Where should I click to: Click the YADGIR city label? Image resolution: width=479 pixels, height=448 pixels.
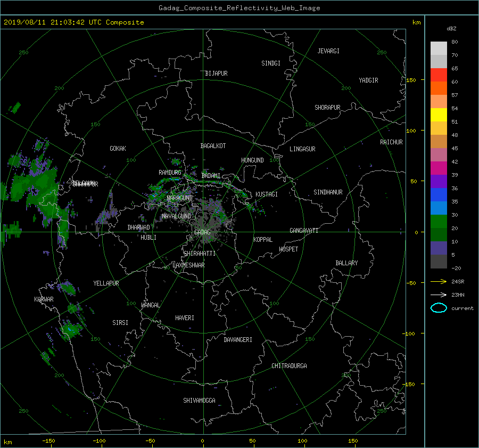tap(368, 80)
